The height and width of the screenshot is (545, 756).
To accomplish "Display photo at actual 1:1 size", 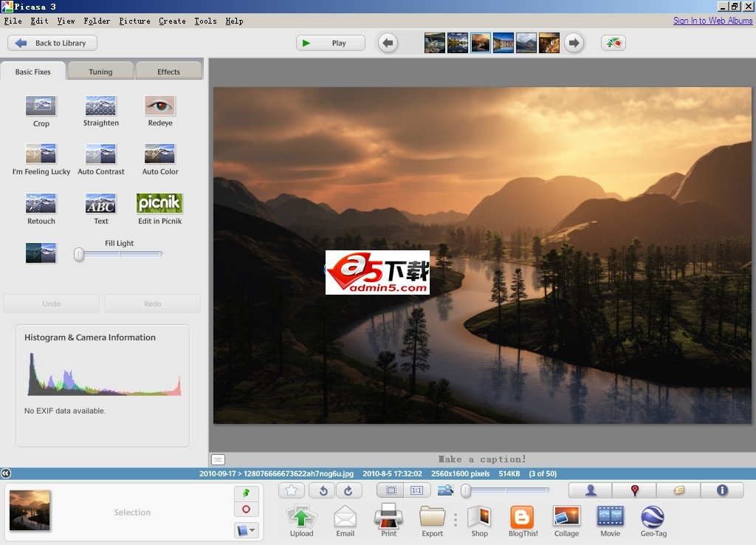I will 417,490.
